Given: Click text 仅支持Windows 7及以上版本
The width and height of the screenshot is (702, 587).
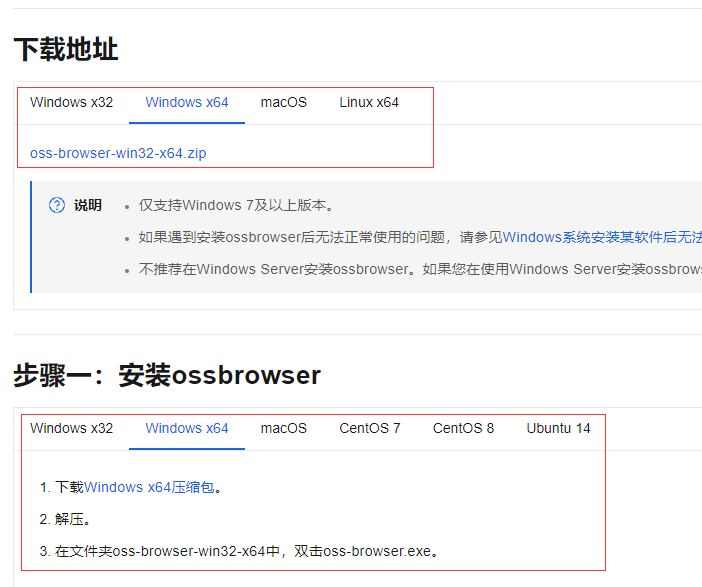Looking at the screenshot, I should (x=236, y=205).
